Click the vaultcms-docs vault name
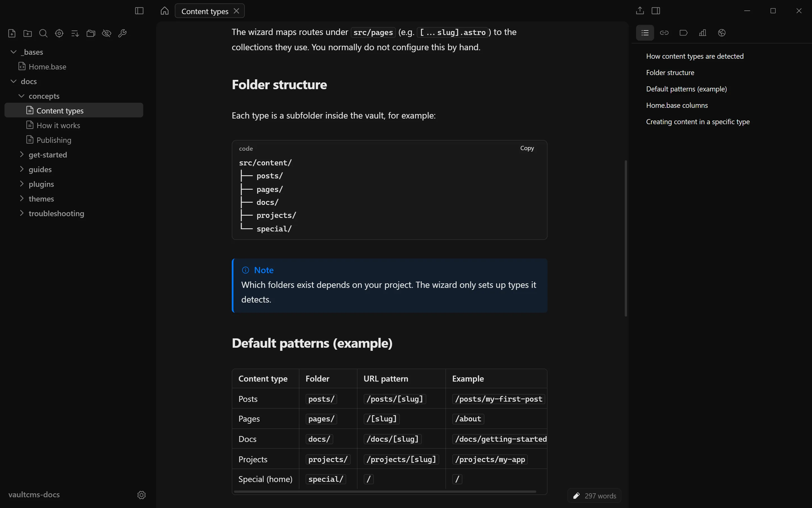Viewport: 812px width, 508px height. tap(34, 494)
